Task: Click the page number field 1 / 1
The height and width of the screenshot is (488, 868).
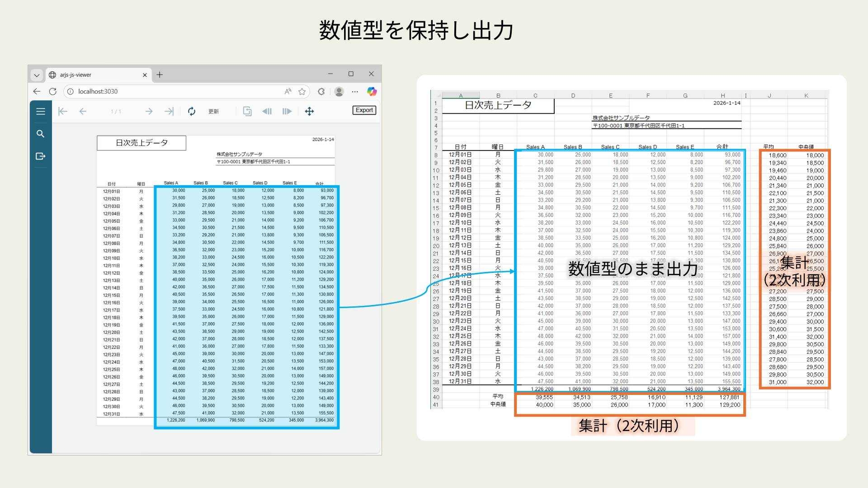Action: 116,112
